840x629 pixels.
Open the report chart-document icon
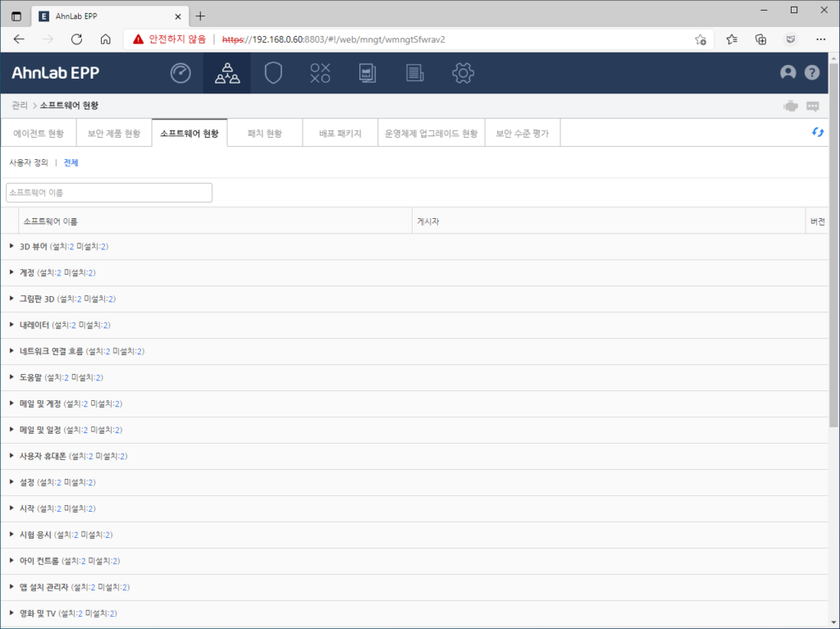[x=367, y=72]
